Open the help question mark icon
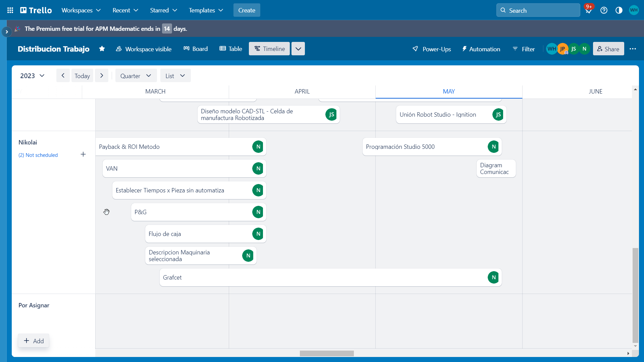Screen dimensions: 644x362 pos(604,10)
